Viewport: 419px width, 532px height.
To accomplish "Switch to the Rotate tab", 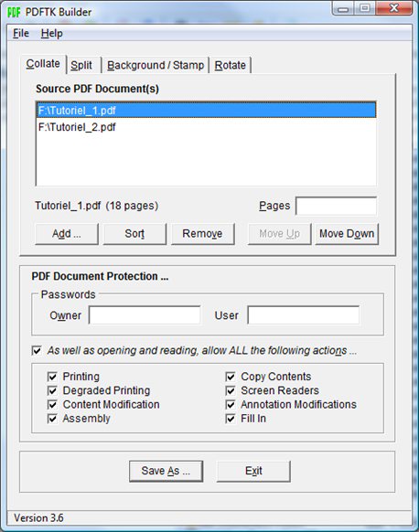I will click(231, 65).
